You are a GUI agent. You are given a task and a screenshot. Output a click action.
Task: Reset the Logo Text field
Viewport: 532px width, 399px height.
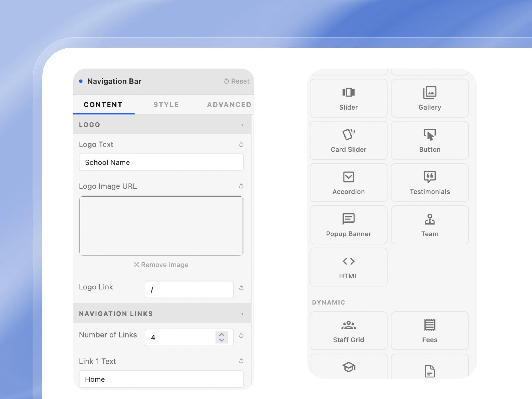[241, 144]
